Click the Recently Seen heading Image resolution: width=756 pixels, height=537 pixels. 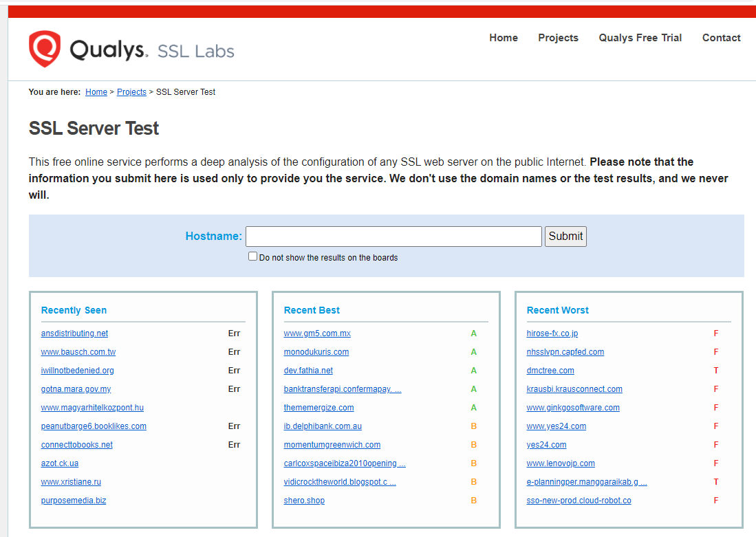pos(74,310)
